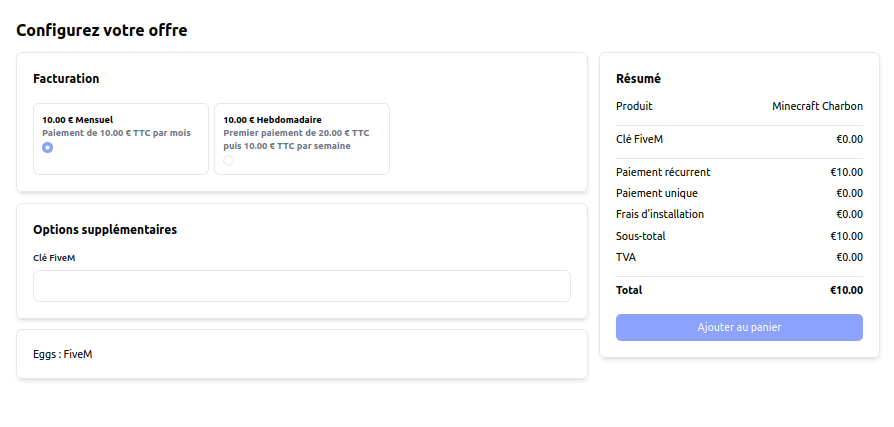Click the "Premier paiement de 20.00 € TTC" description
The height and width of the screenshot is (427, 894).
click(x=296, y=133)
